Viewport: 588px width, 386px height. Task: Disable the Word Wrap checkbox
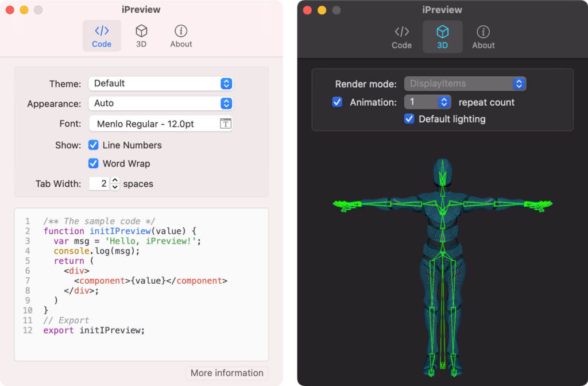coord(93,164)
